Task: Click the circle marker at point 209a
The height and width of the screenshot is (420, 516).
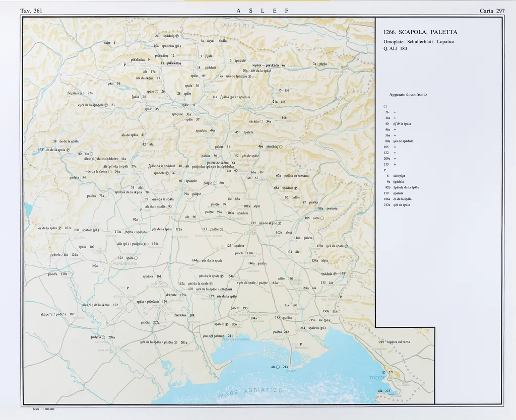Action: coord(103,337)
